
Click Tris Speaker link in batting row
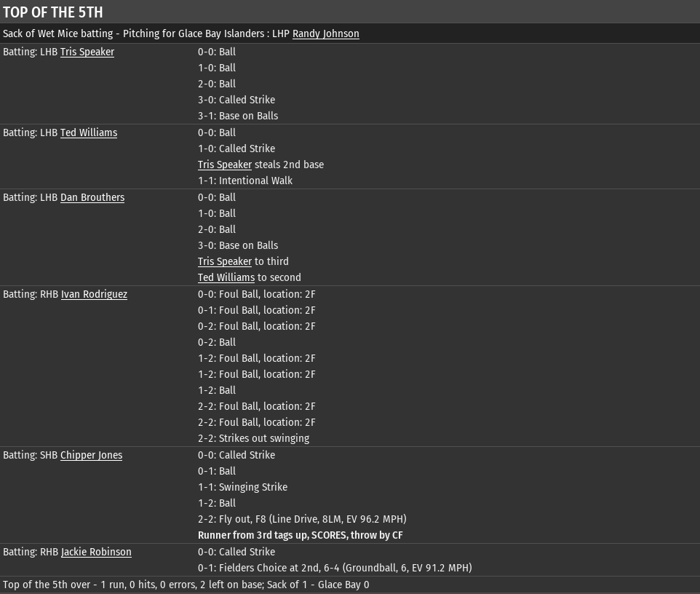click(x=87, y=52)
